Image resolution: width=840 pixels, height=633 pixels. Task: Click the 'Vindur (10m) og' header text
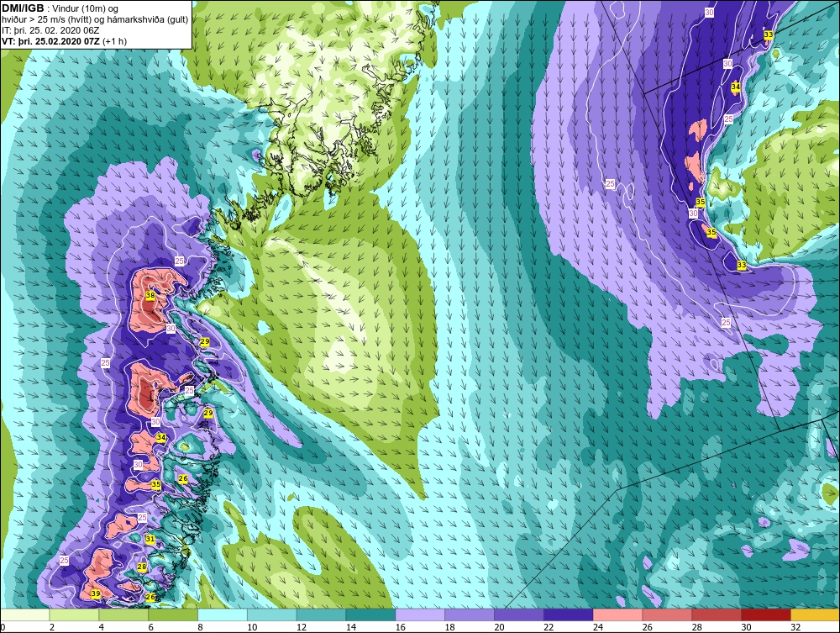point(85,8)
